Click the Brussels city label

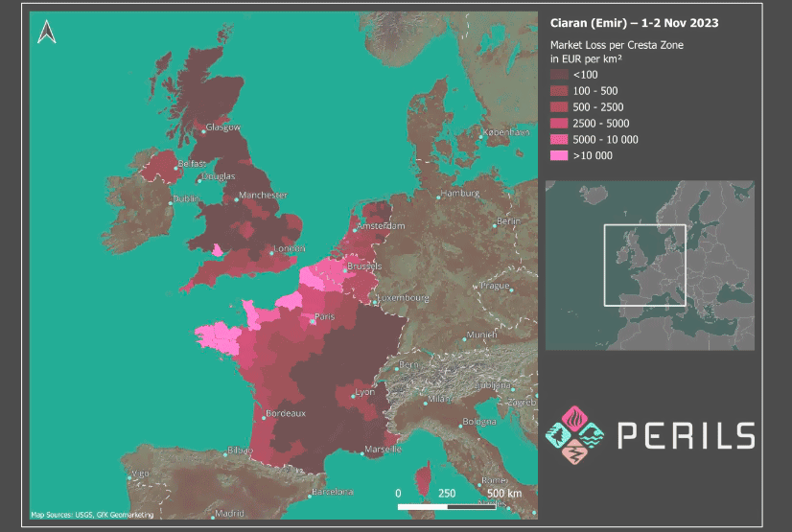click(x=364, y=266)
